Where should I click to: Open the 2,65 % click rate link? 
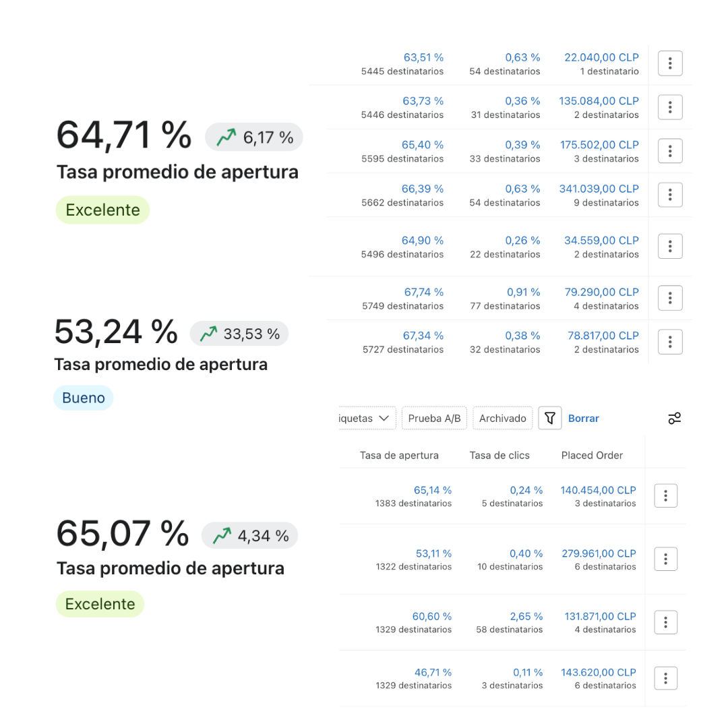pos(526,616)
